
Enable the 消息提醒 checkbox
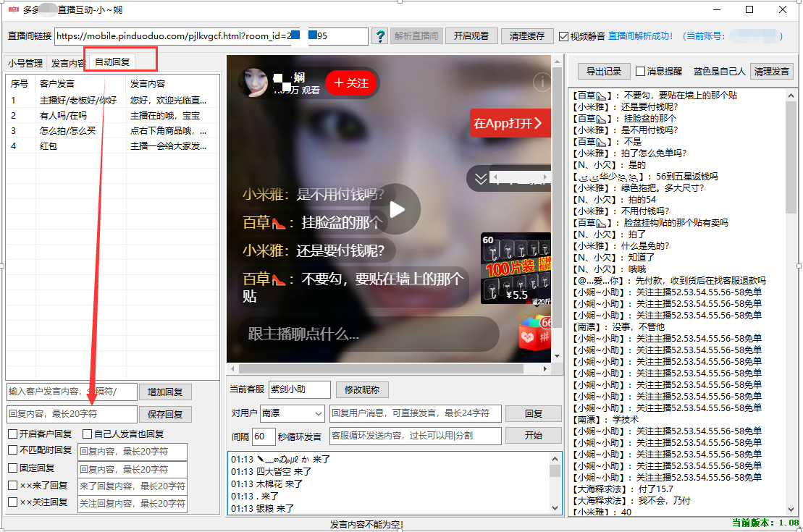point(640,72)
